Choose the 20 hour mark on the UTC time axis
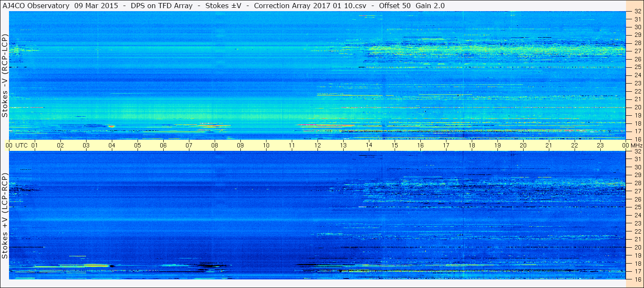This screenshot has width=644, height=288. pos(523,145)
